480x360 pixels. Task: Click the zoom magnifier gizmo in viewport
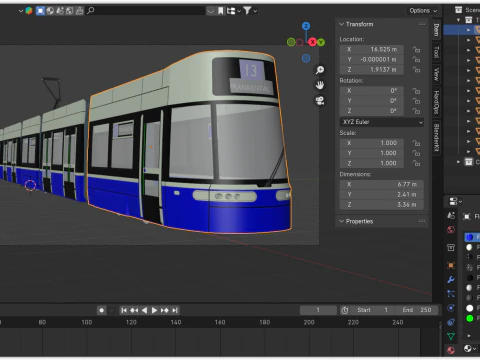click(x=320, y=70)
